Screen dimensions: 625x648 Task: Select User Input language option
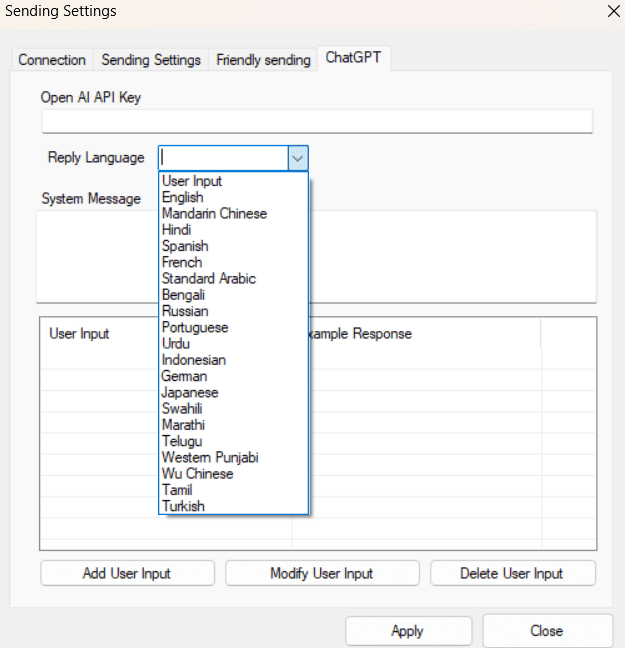tap(192, 181)
